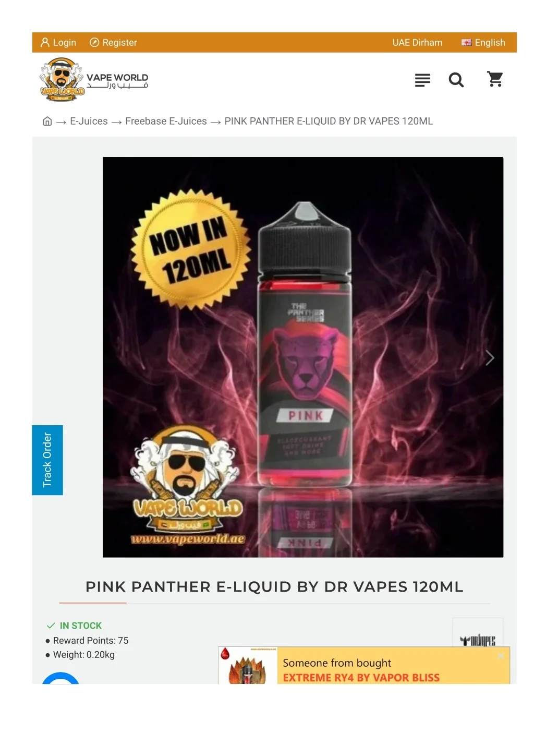Click the Register link
Screen dimensions: 534x756
pos(119,42)
